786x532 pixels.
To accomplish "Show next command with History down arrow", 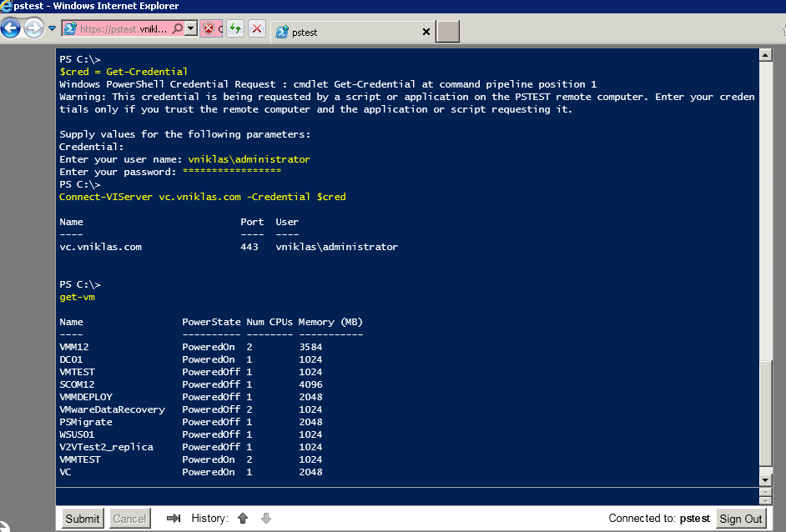I will (266, 518).
